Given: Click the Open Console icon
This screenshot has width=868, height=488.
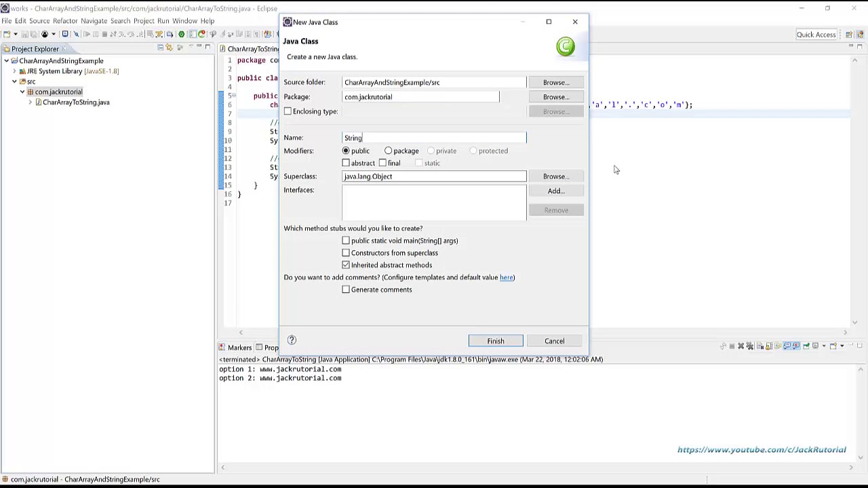Looking at the screenshot, I should coord(833,346).
